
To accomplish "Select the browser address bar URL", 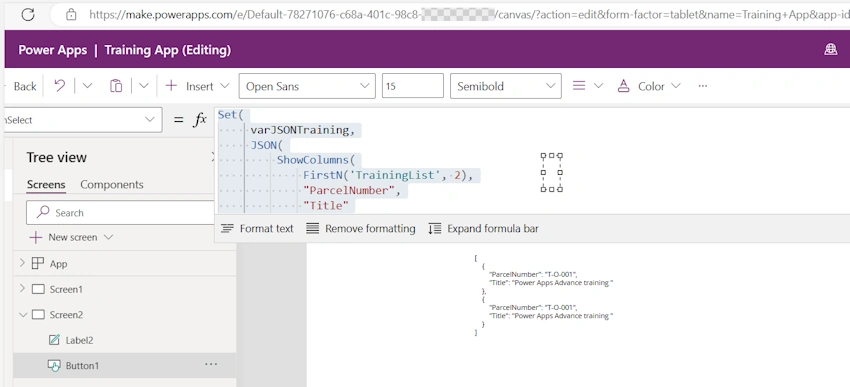I will click(x=469, y=15).
